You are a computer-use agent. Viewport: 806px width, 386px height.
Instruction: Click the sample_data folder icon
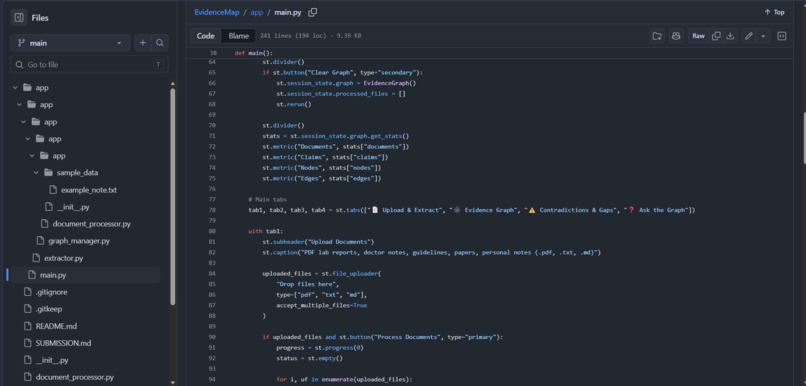48,173
